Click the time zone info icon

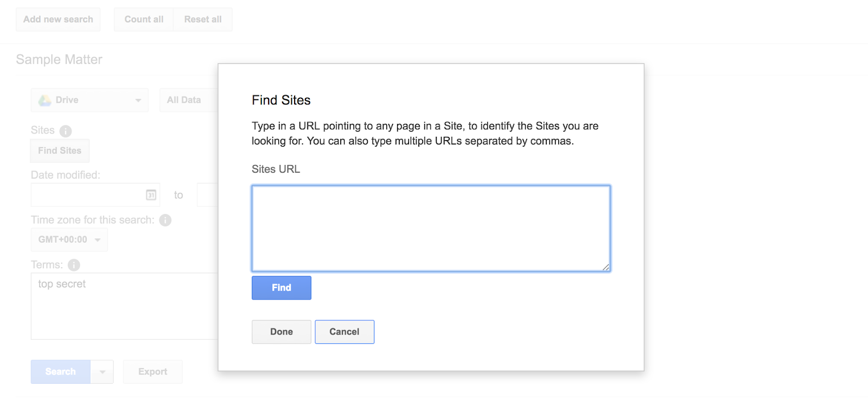[165, 220]
